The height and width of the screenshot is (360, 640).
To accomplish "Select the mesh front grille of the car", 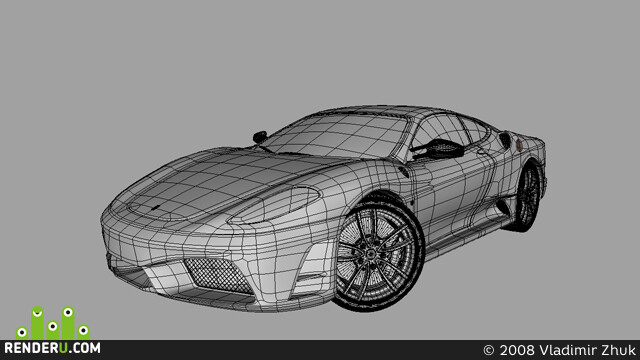I will click(218, 276).
